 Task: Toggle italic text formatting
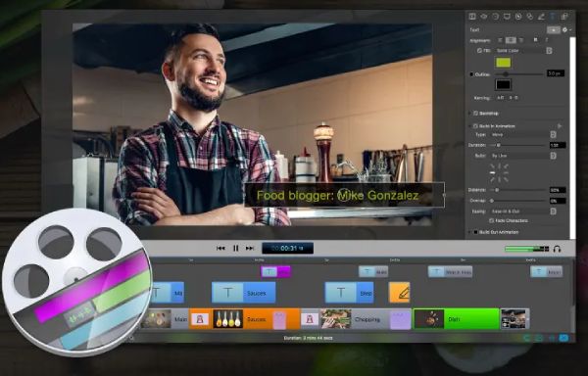click(547, 40)
